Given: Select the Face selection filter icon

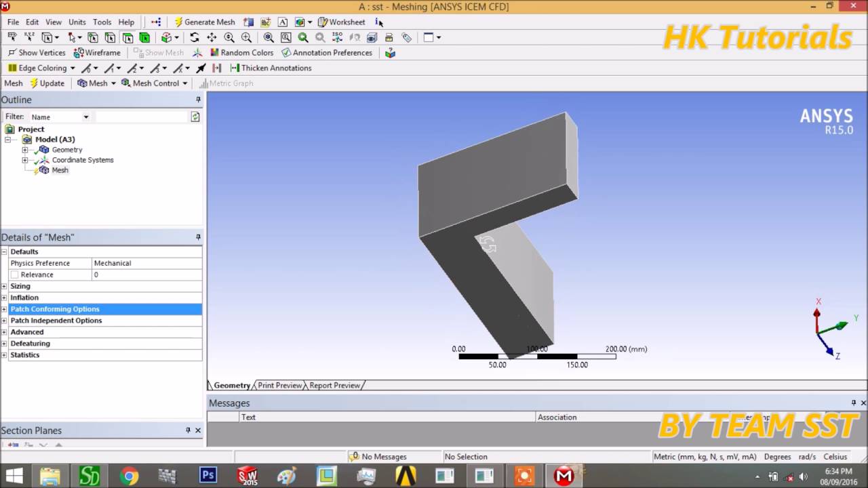Looking at the screenshot, I should click(127, 37).
